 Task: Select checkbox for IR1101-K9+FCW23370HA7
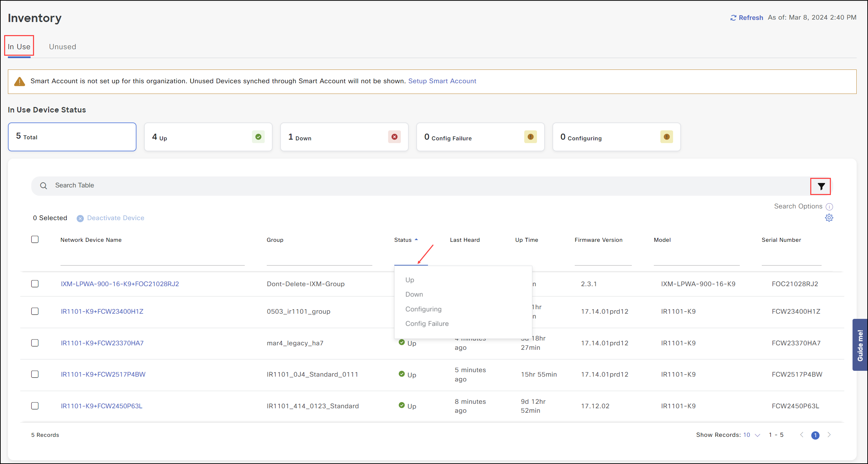[35, 343]
